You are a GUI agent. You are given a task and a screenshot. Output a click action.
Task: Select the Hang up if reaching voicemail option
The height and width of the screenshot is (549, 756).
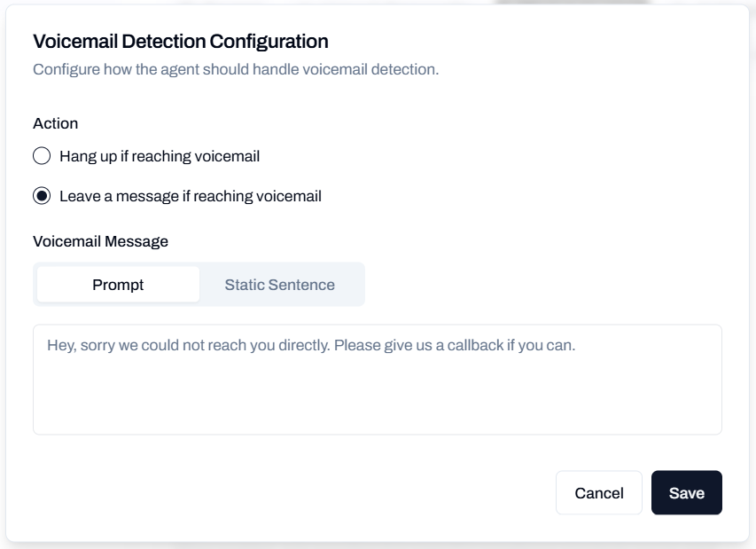coord(41,156)
